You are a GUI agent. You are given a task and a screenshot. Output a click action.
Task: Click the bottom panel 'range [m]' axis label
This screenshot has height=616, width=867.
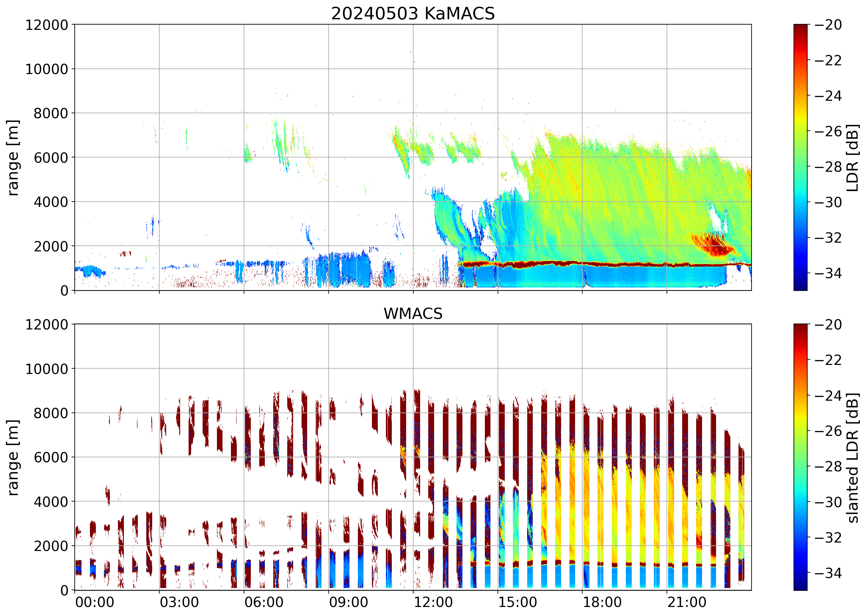[x=13, y=457]
